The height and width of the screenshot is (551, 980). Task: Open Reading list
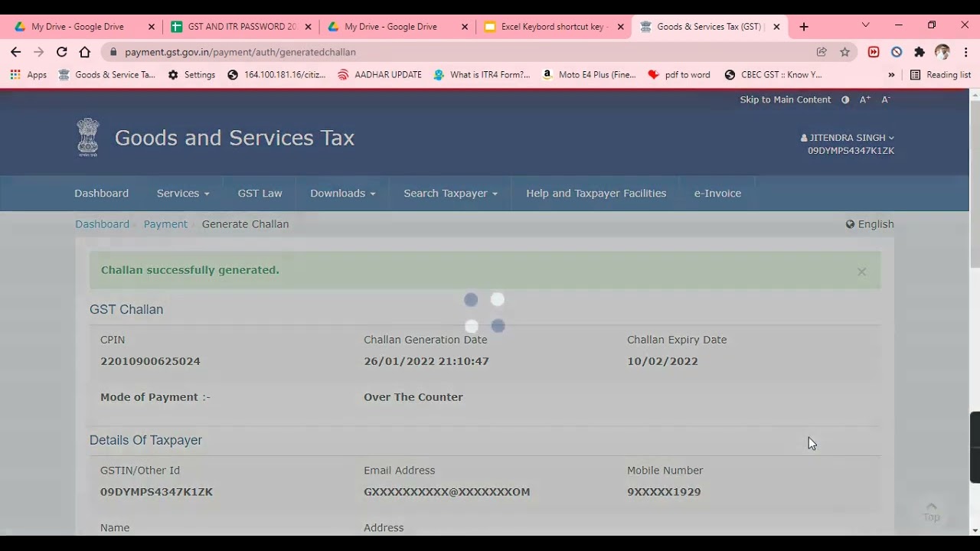pos(940,75)
